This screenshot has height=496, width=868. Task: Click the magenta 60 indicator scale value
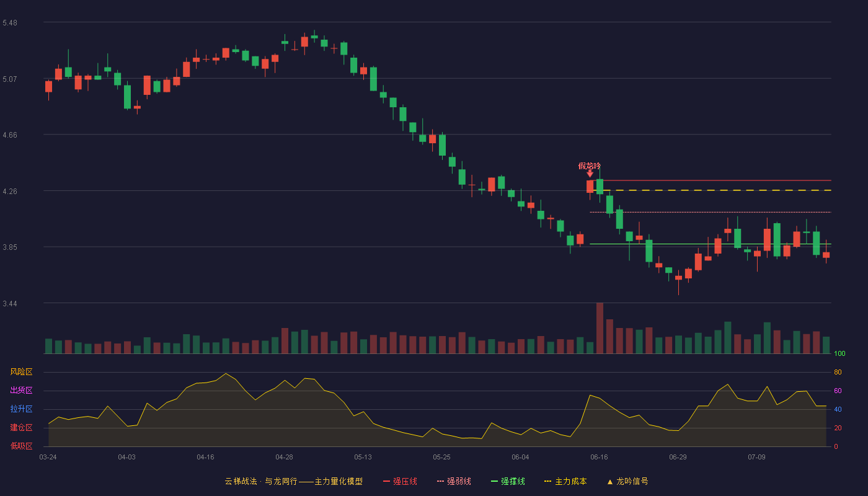[838, 391]
